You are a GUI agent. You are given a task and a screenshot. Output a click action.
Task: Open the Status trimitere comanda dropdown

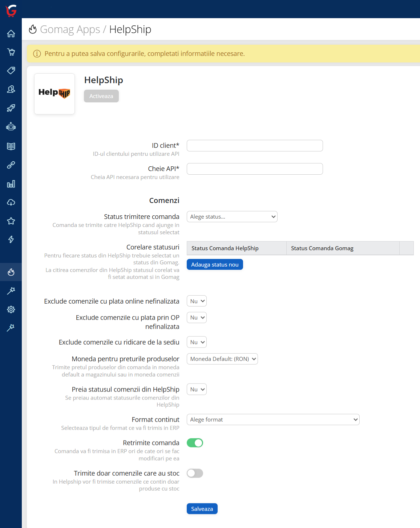tap(232, 216)
